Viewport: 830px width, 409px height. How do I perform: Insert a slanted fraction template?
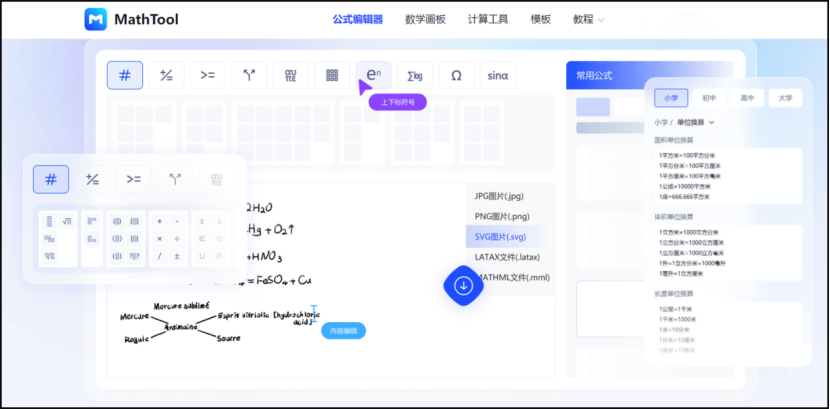50,239
